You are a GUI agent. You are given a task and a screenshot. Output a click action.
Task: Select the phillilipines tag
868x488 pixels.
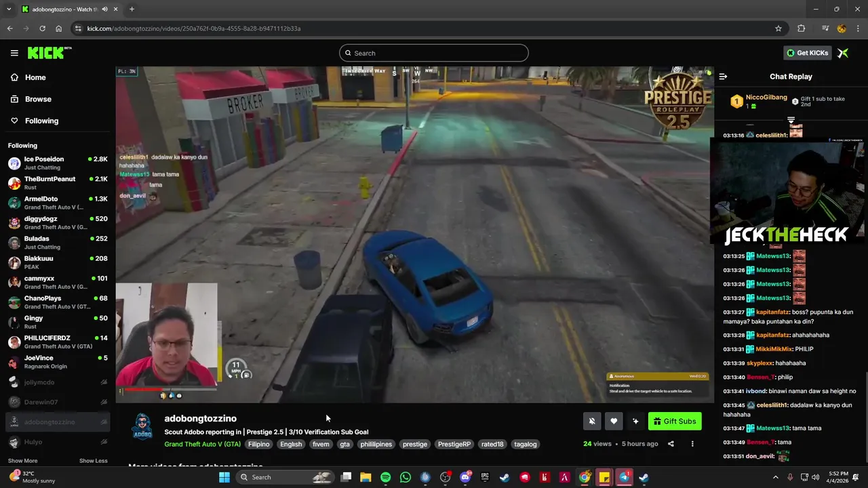point(376,444)
